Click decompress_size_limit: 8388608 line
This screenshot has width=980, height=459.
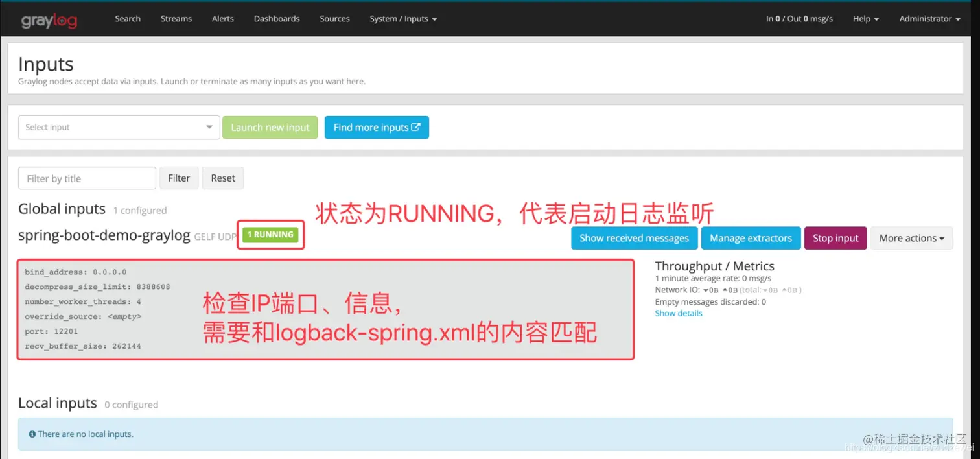[x=97, y=287]
